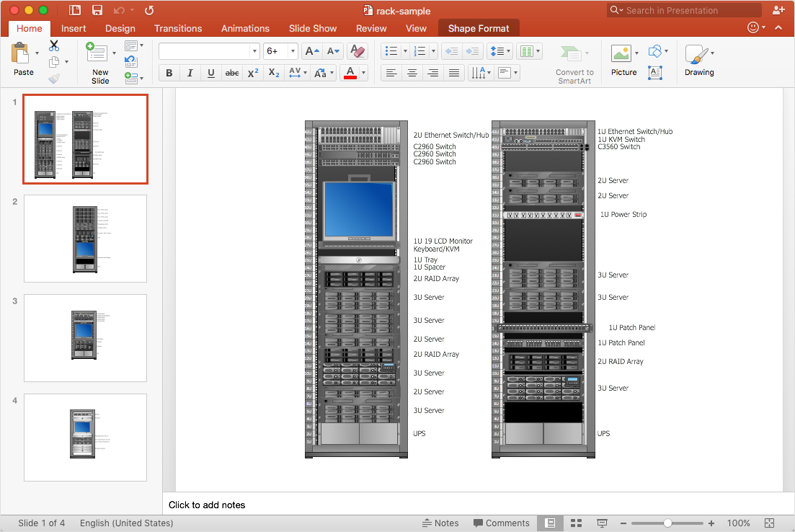Open the font size dropdown
Screen dimensions: 795x532
click(x=292, y=51)
